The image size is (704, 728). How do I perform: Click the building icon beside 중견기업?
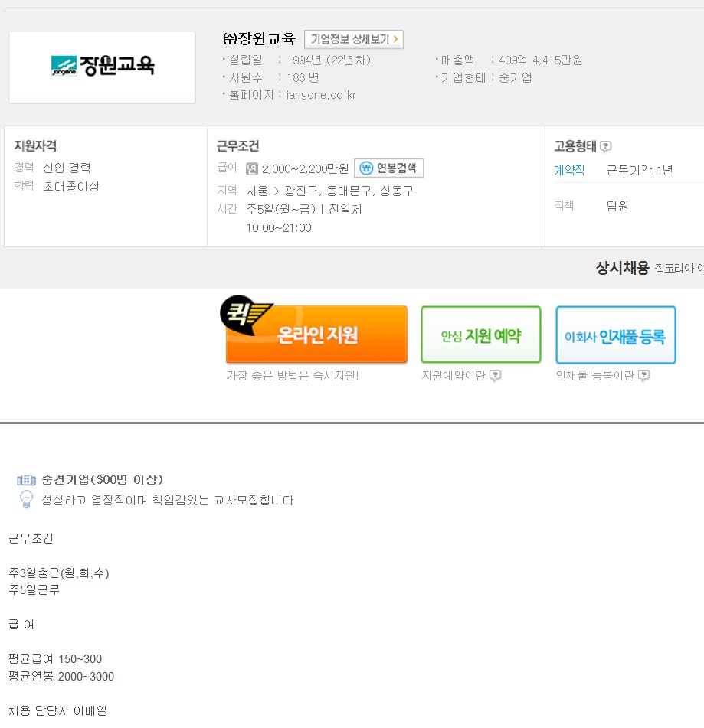pos(26,480)
